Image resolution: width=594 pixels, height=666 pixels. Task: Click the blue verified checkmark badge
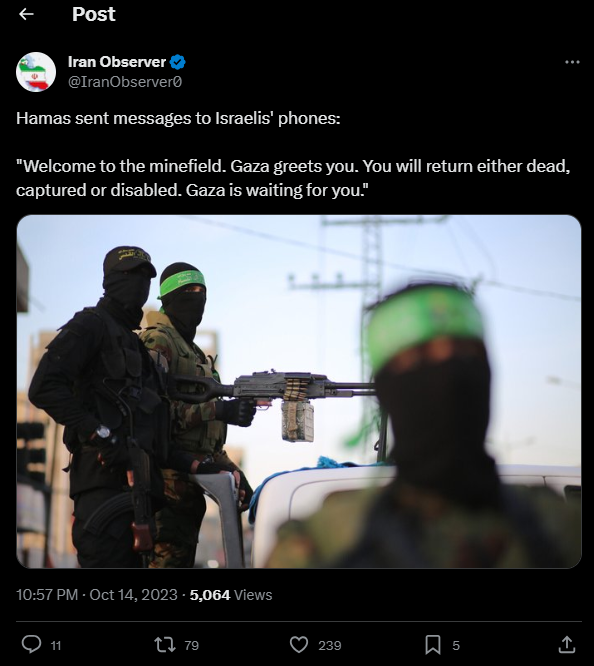pos(178,62)
